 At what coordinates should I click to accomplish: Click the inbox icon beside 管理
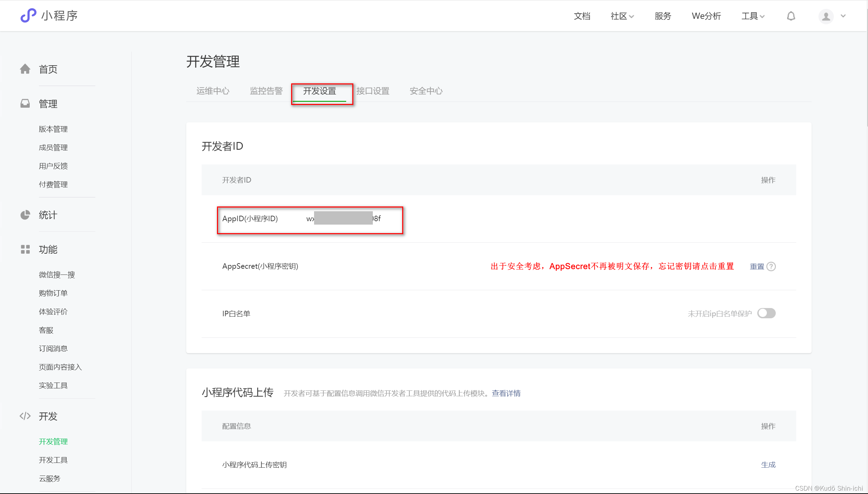[25, 104]
